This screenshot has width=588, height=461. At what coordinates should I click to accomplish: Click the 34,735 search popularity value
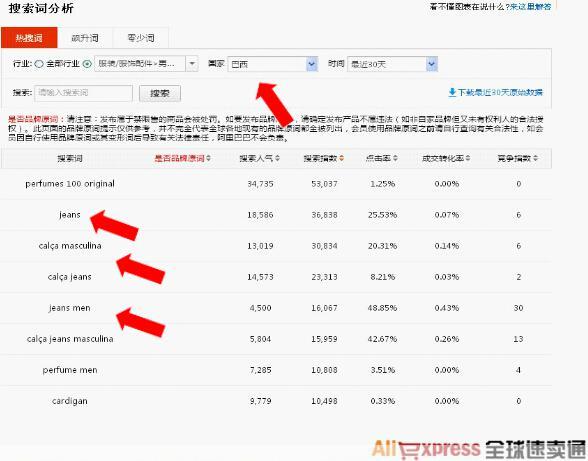(260, 184)
